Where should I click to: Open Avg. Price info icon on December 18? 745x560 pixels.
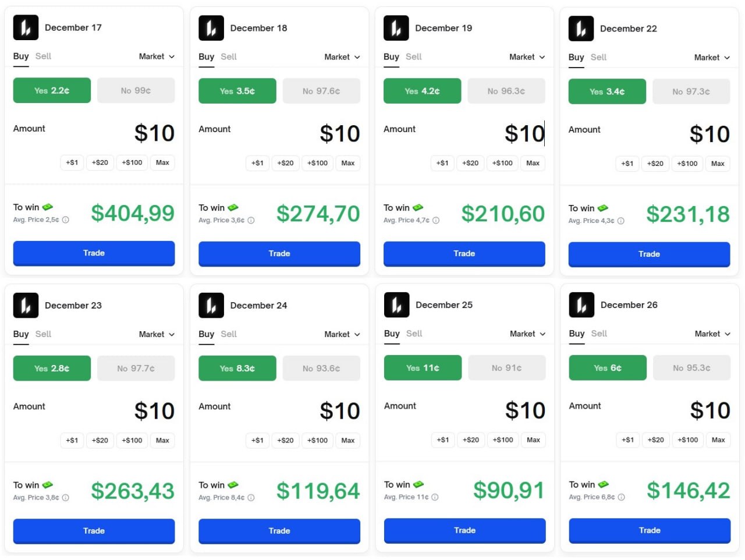tap(251, 221)
